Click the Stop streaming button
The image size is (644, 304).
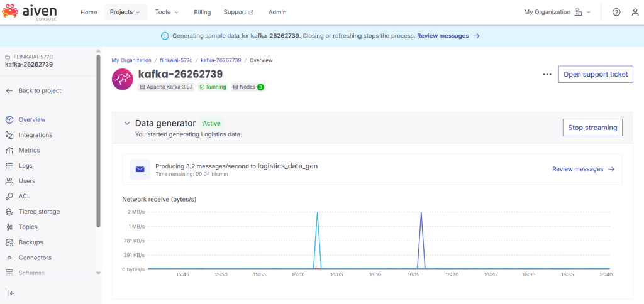[x=592, y=128]
